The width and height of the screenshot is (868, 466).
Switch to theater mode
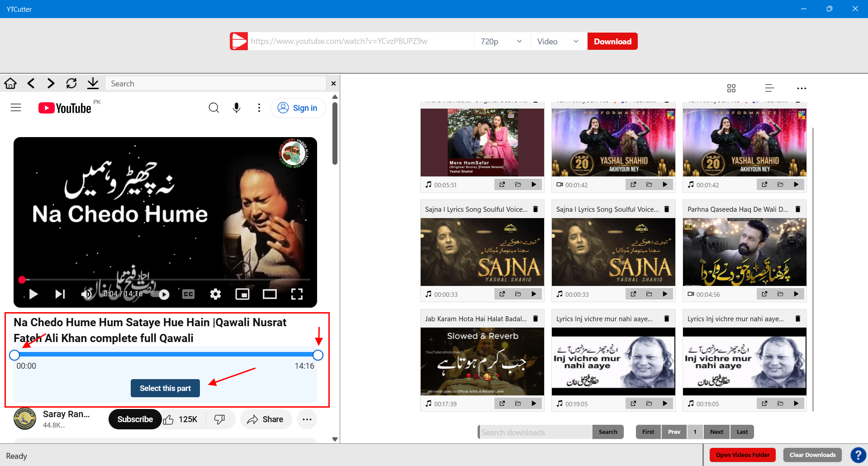[x=270, y=295]
